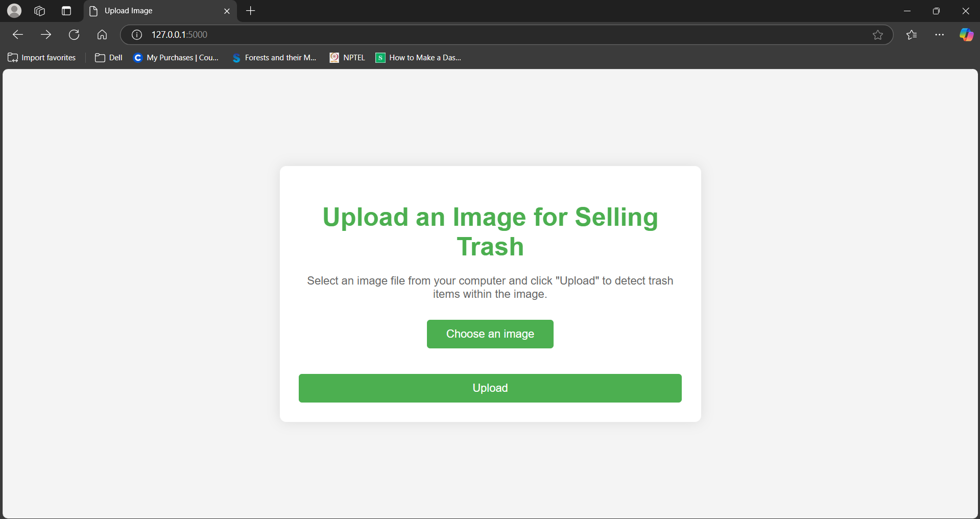Open a new tab with plus icon

[x=250, y=11]
